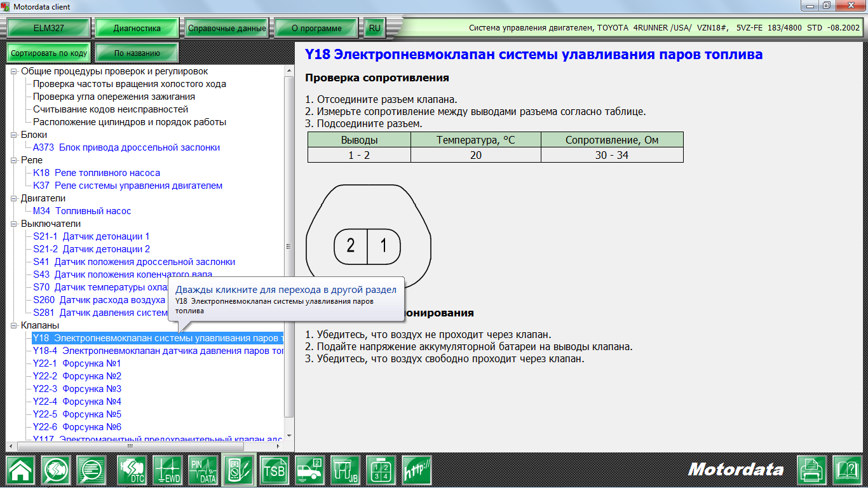
Task: Click connector pin 1 in diagram
Action: tap(384, 246)
